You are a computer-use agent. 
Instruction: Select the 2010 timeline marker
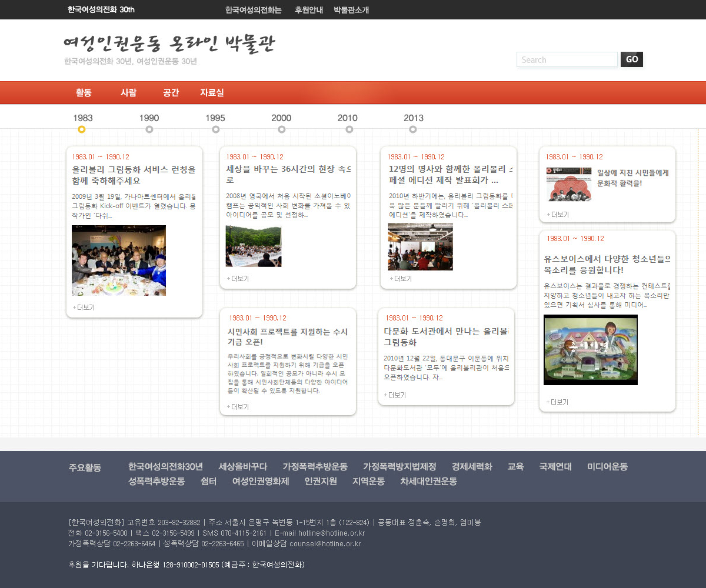(349, 129)
